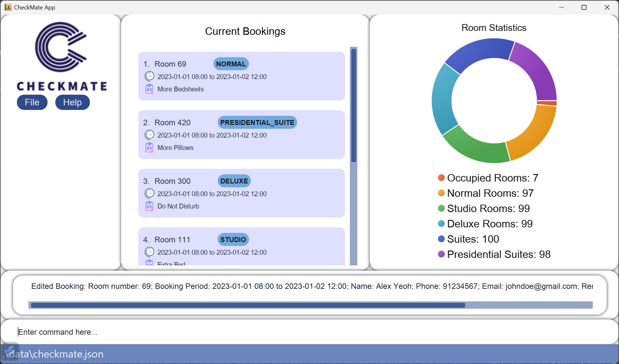Viewport: 619px width, 364px height.
Task: Click the clipboard icon beside More Pillows
Action: pyautogui.click(x=149, y=147)
